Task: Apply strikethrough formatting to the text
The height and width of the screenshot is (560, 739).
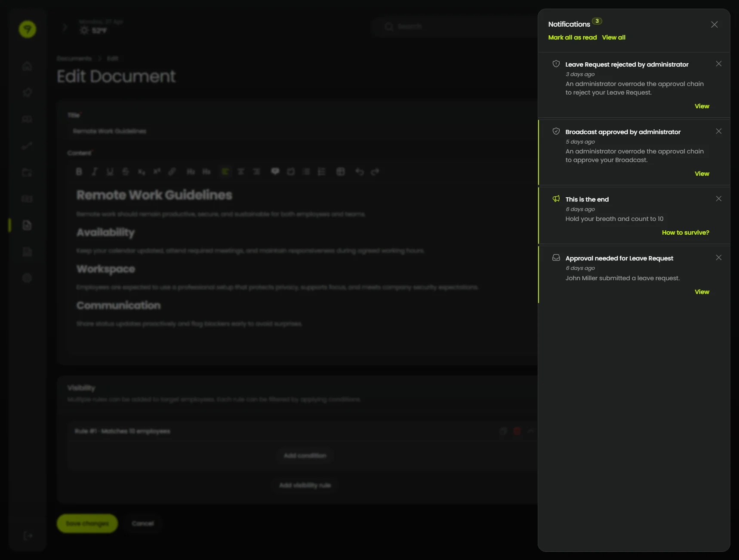Action: 126,171
